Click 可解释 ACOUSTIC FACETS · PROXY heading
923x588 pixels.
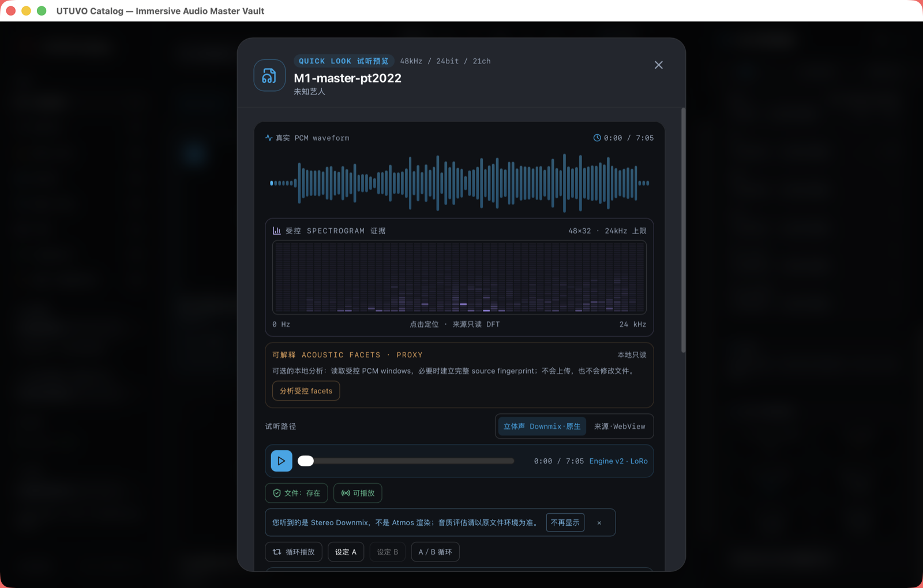click(347, 355)
